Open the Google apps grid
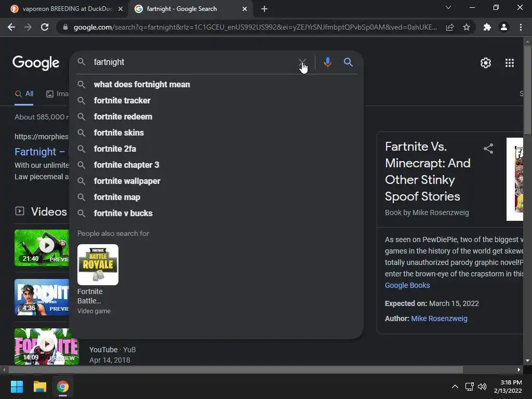The height and width of the screenshot is (399, 532). pyautogui.click(x=509, y=63)
